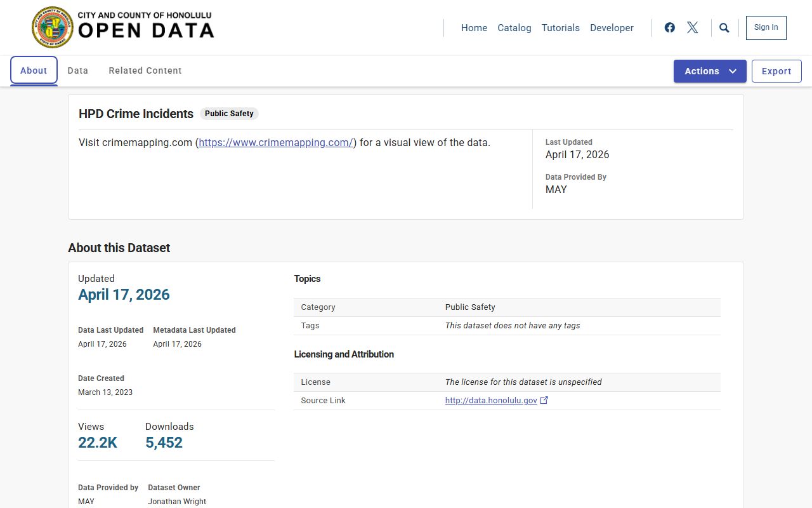
Task: Open the data.honolulu.gov source link
Action: (x=491, y=401)
